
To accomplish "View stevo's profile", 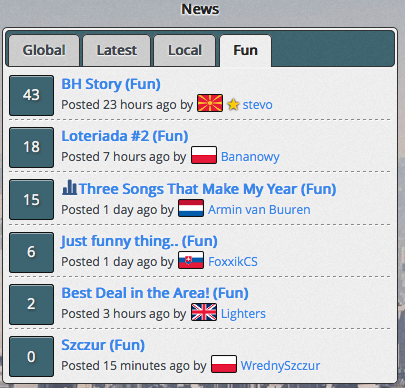I will click(257, 105).
